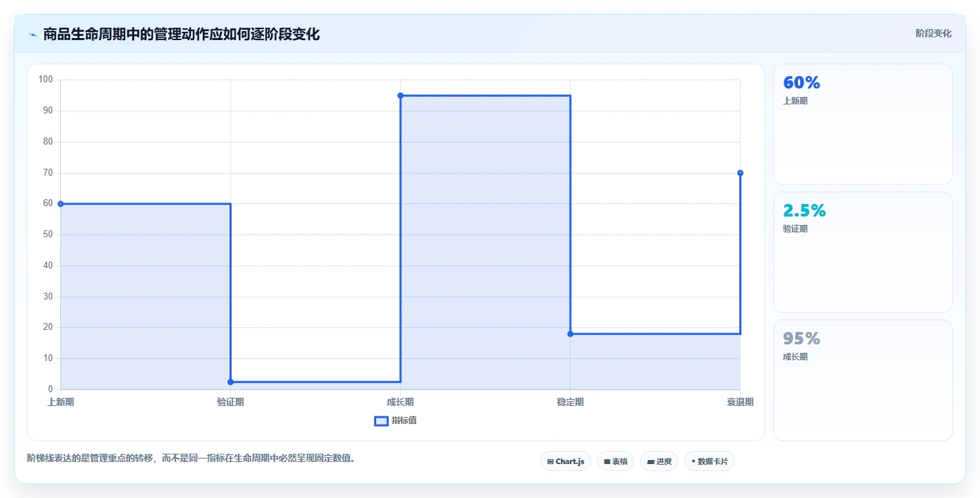Click the 95% value in third card
Viewport: 980px width, 498px height.
(802, 339)
